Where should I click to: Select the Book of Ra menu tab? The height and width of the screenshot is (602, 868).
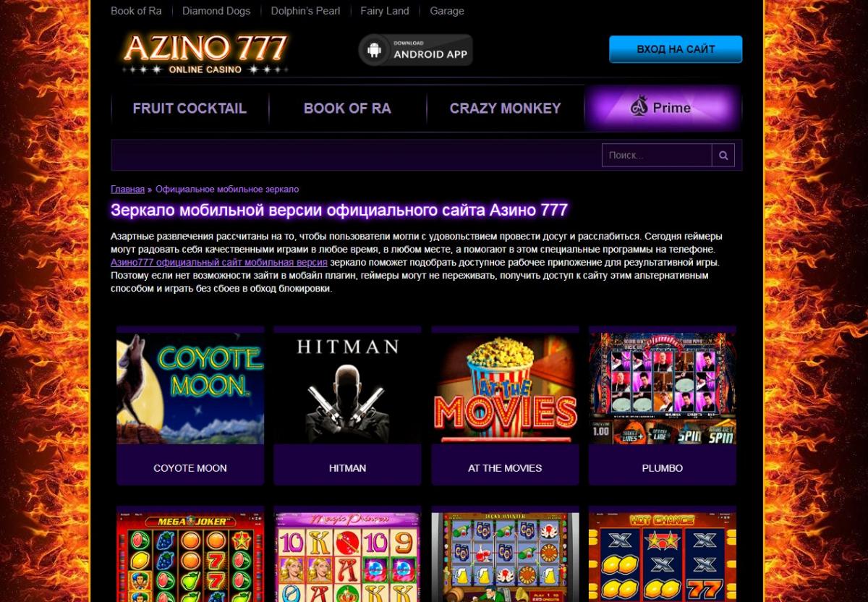coord(347,109)
